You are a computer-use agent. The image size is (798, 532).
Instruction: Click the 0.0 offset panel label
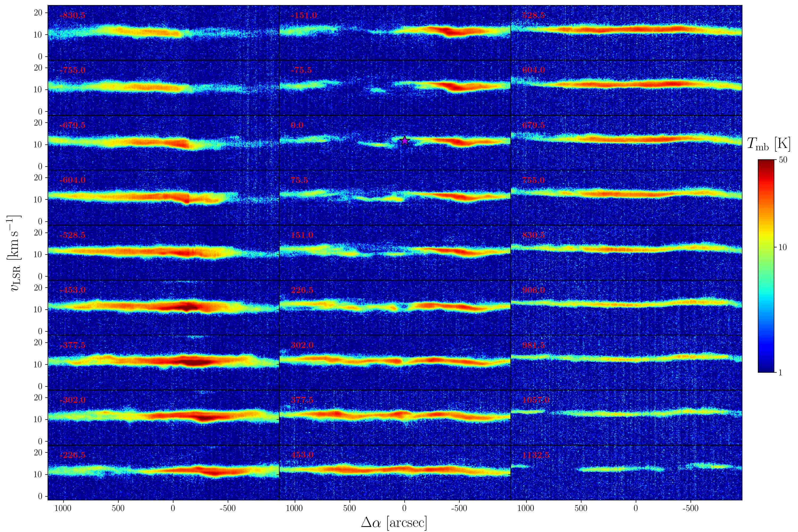point(297,125)
